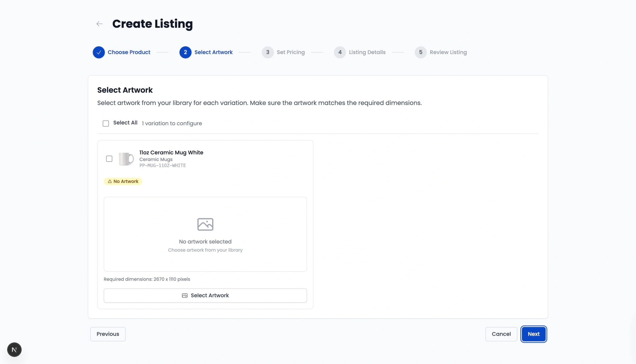
Task: Click the image placeholder icon in artwork area
Action: (x=205, y=224)
